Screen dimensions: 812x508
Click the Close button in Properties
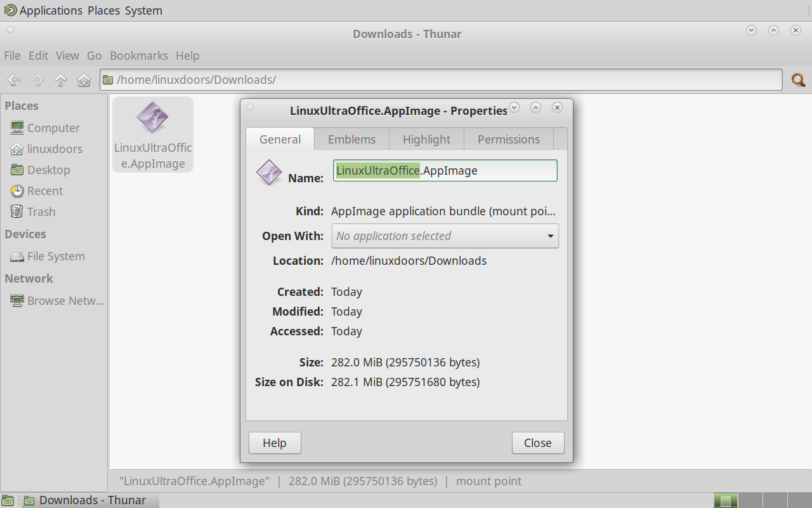[x=538, y=443]
